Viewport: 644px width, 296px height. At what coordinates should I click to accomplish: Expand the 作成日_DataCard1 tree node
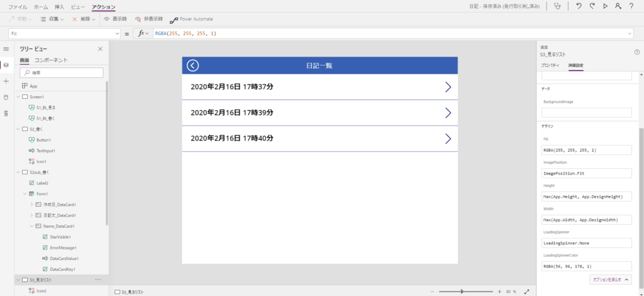tap(31, 205)
